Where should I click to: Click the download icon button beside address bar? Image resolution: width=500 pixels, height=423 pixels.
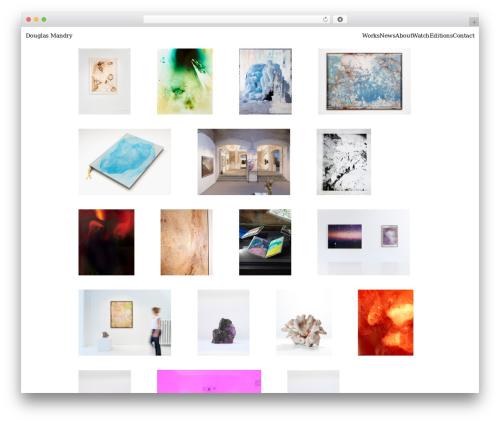[x=340, y=19]
